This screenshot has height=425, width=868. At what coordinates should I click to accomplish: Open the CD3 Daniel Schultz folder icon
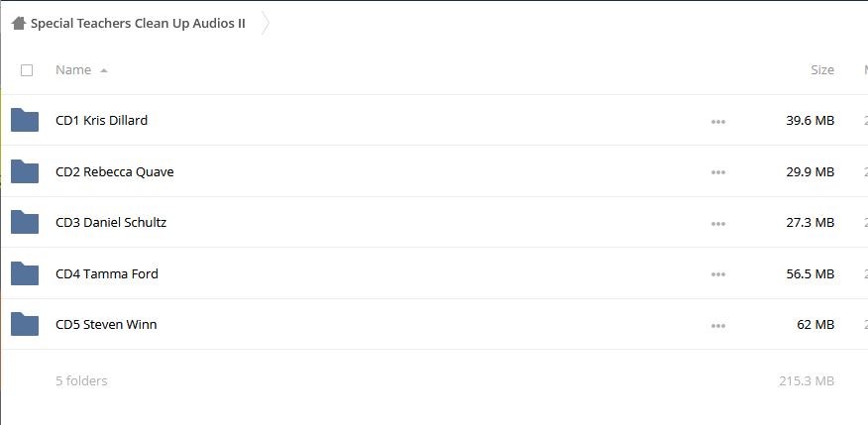tap(25, 223)
